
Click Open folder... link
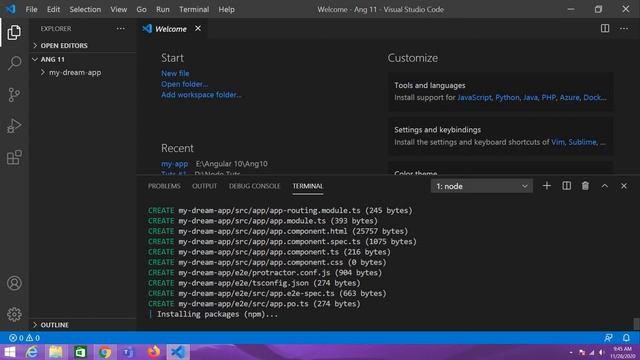pyautogui.click(x=184, y=84)
